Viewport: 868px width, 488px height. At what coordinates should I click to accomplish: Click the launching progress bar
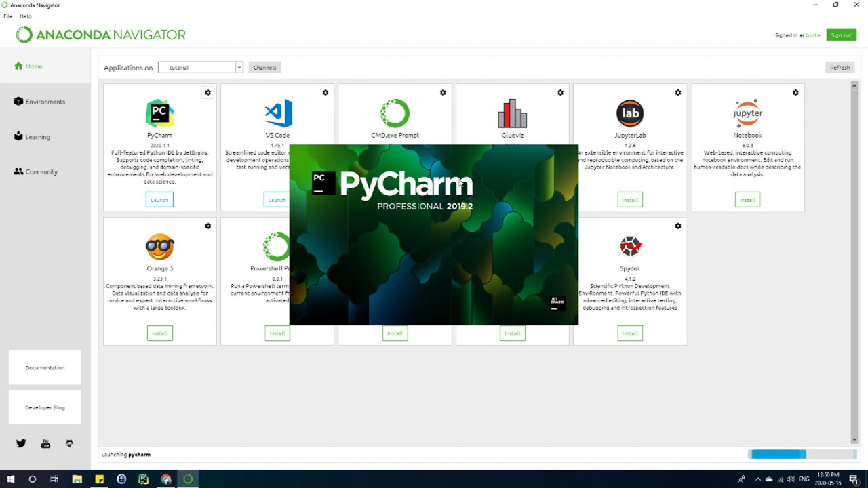coord(803,454)
